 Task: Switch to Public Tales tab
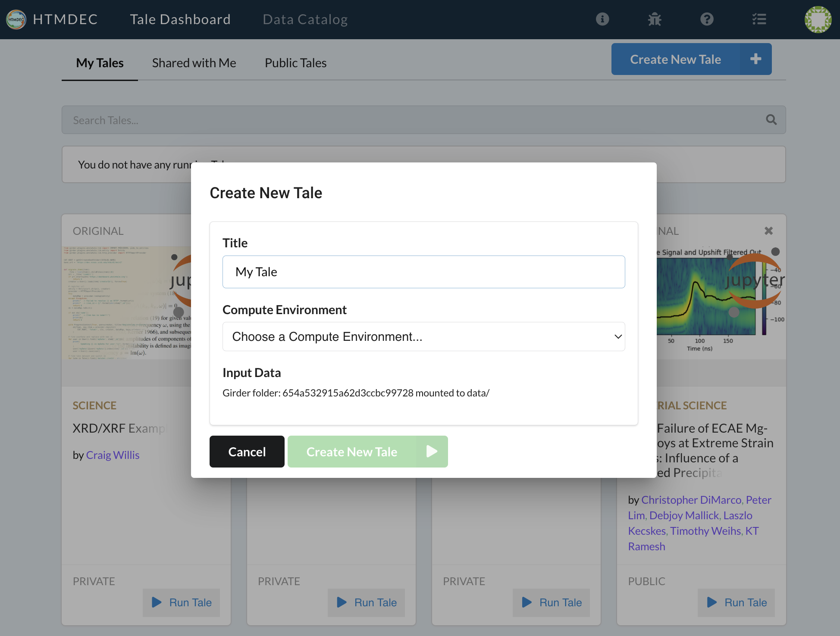point(295,63)
